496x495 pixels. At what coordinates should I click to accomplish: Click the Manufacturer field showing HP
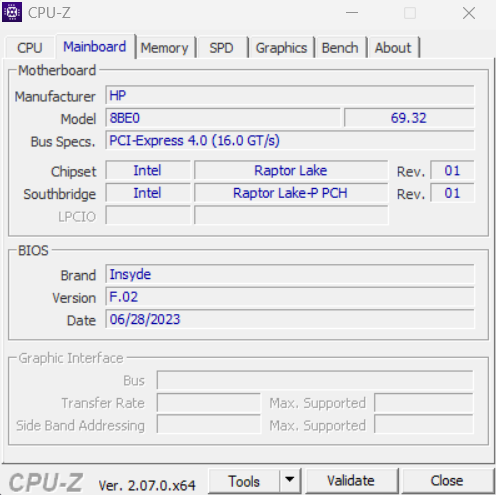(x=290, y=96)
